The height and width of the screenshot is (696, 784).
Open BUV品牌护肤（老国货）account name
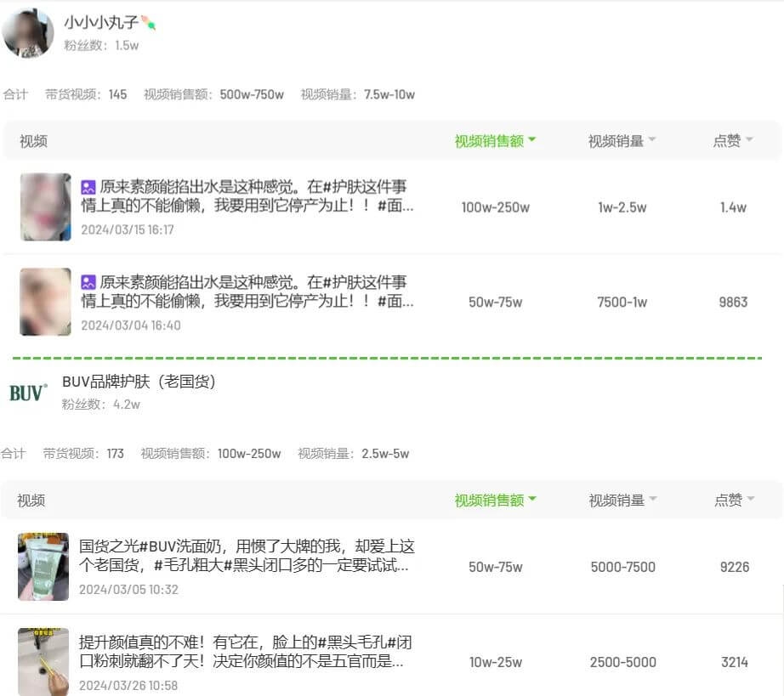point(139,382)
